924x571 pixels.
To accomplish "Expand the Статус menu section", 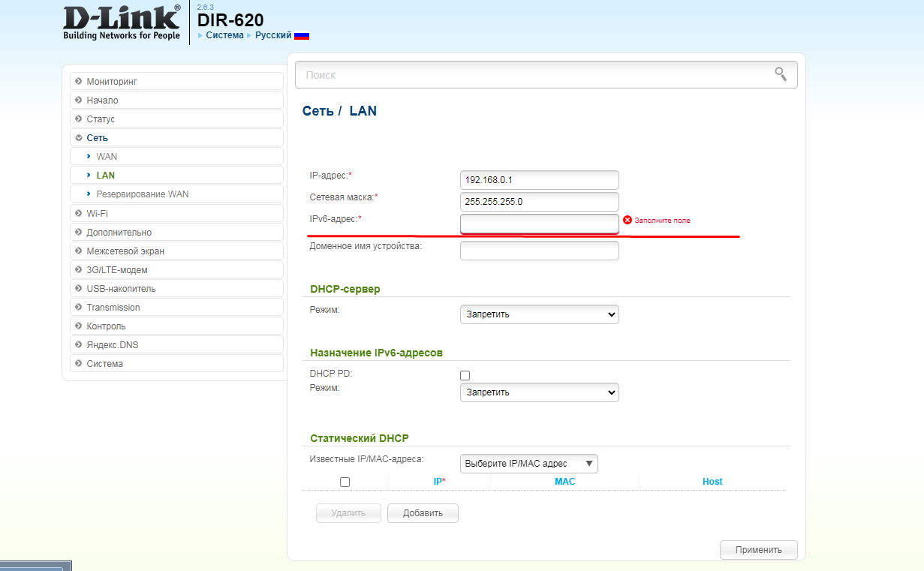I will click(176, 119).
